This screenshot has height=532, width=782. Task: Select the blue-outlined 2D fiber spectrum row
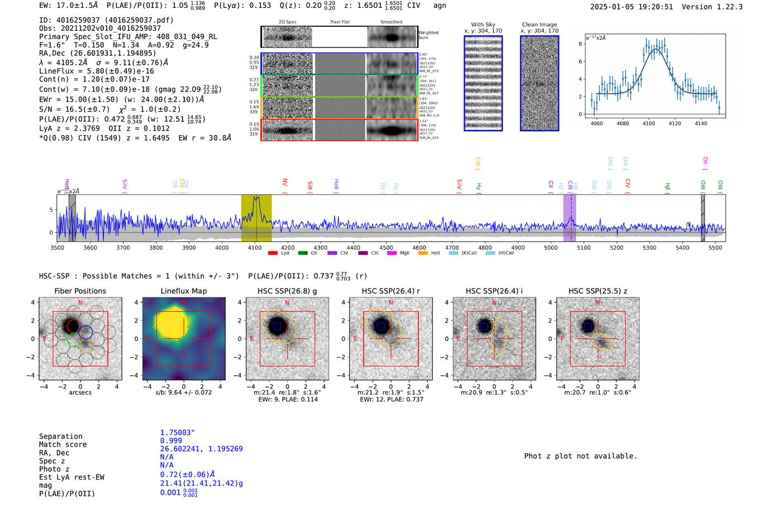[x=339, y=64]
